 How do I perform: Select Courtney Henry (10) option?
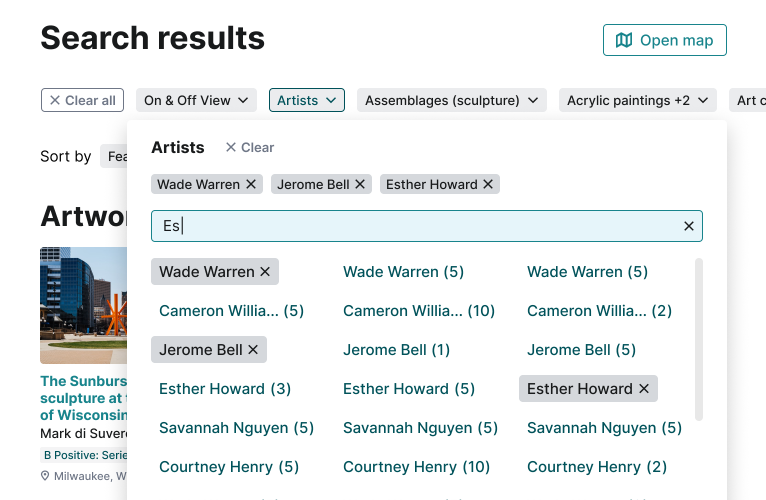416,467
